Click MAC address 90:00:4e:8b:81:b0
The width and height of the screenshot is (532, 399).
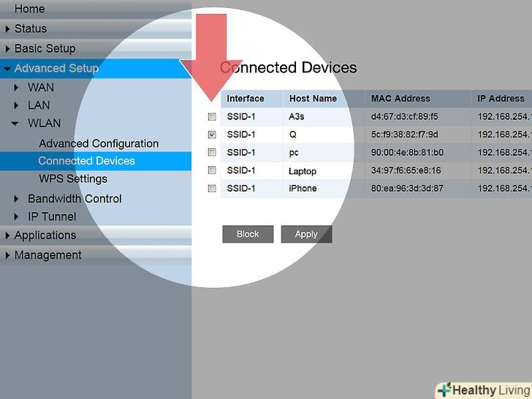407,153
